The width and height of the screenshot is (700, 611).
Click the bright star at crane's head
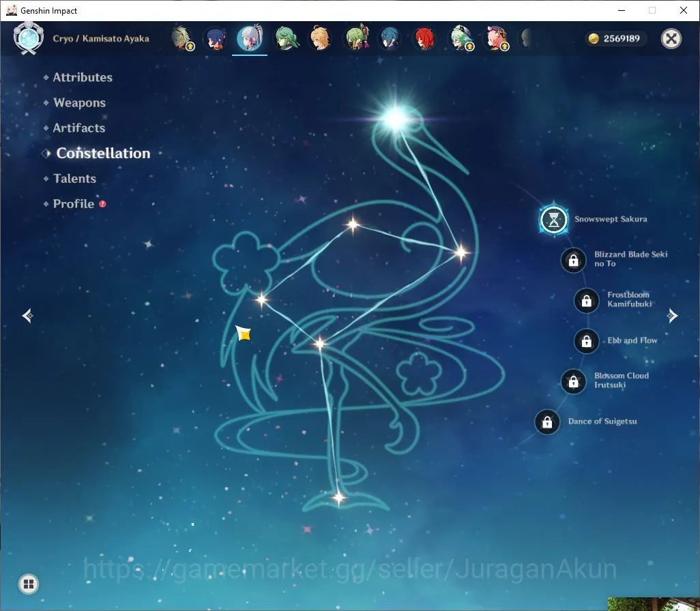click(396, 119)
